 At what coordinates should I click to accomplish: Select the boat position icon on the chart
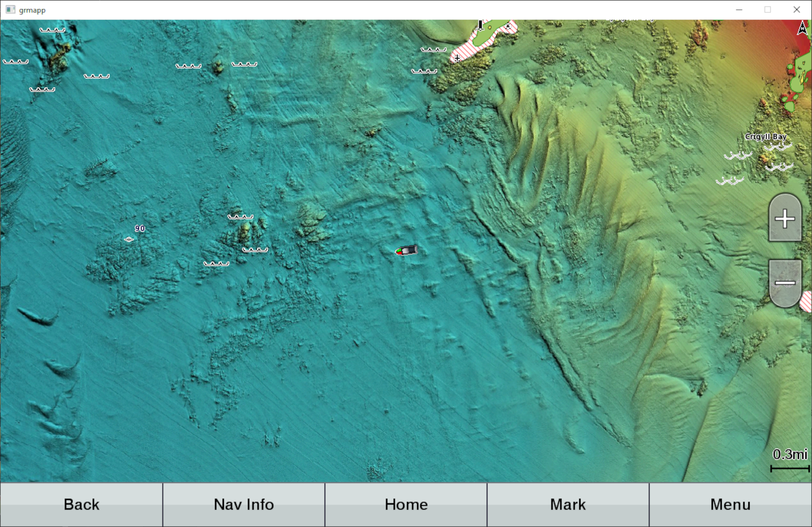coord(407,251)
